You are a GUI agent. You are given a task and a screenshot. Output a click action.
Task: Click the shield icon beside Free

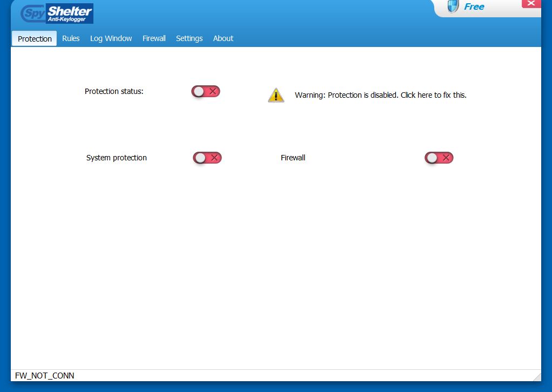coord(453,6)
